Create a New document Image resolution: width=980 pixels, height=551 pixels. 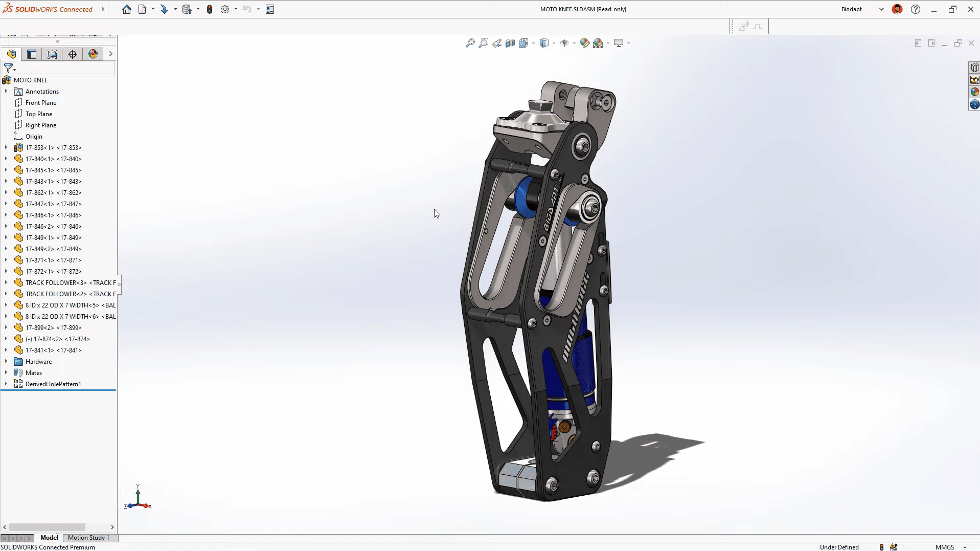tap(142, 9)
